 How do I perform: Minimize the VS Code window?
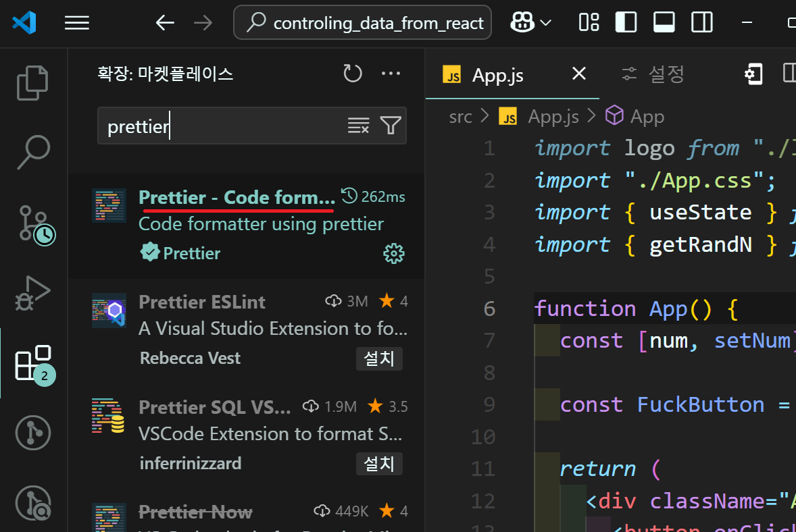747,22
